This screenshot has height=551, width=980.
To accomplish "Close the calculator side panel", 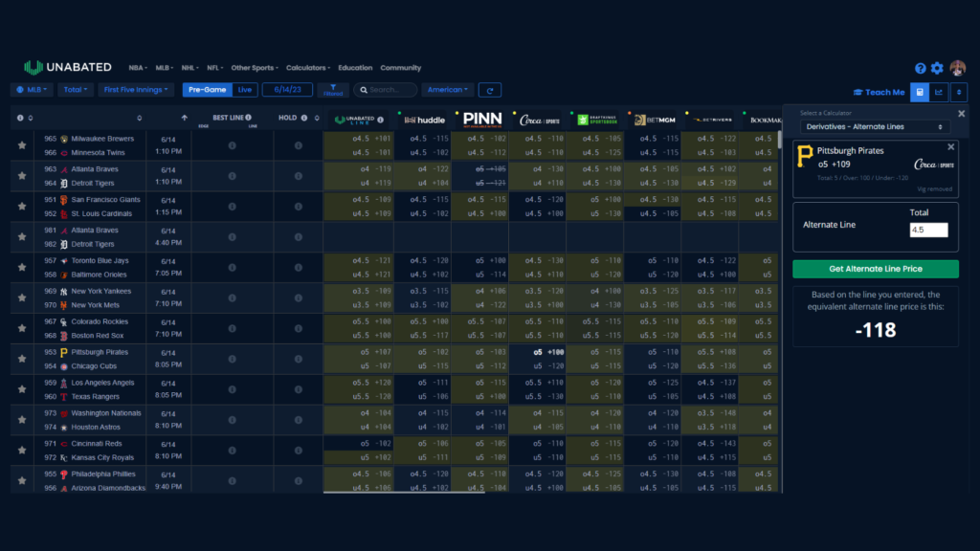I will (961, 114).
